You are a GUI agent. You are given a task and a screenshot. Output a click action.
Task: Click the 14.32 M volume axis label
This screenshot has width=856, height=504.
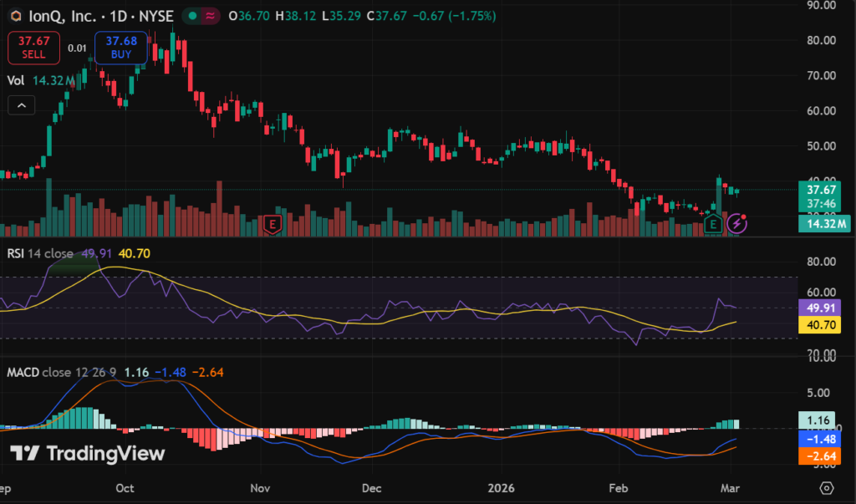click(823, 222)
